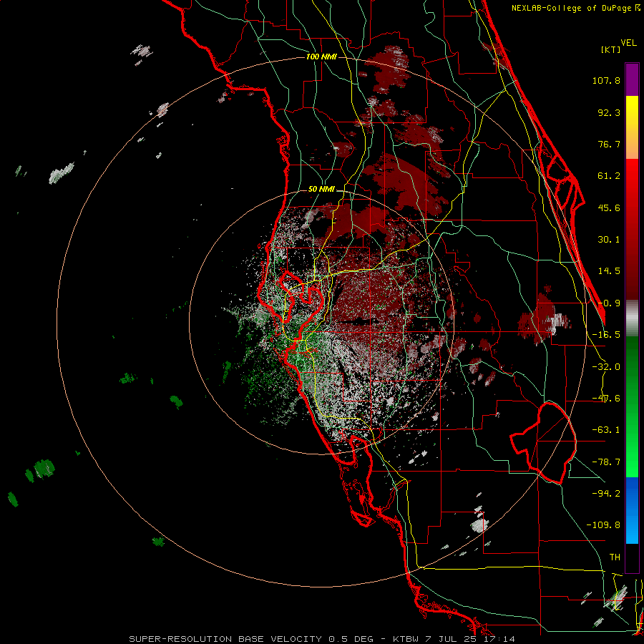
Task: Click the 92.3 velocity scale value
Action: pyautogui.click(x=609, y=112)
